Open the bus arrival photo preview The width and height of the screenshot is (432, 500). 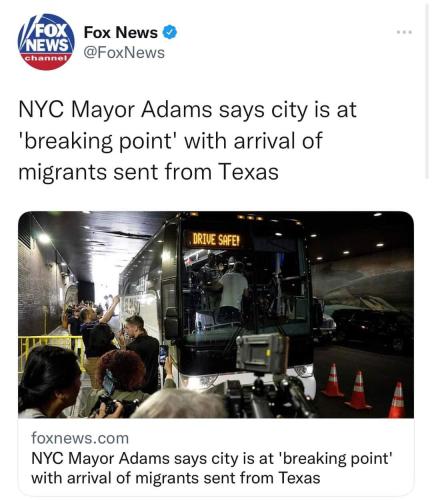pyautogui.click(x=216, y=314)
